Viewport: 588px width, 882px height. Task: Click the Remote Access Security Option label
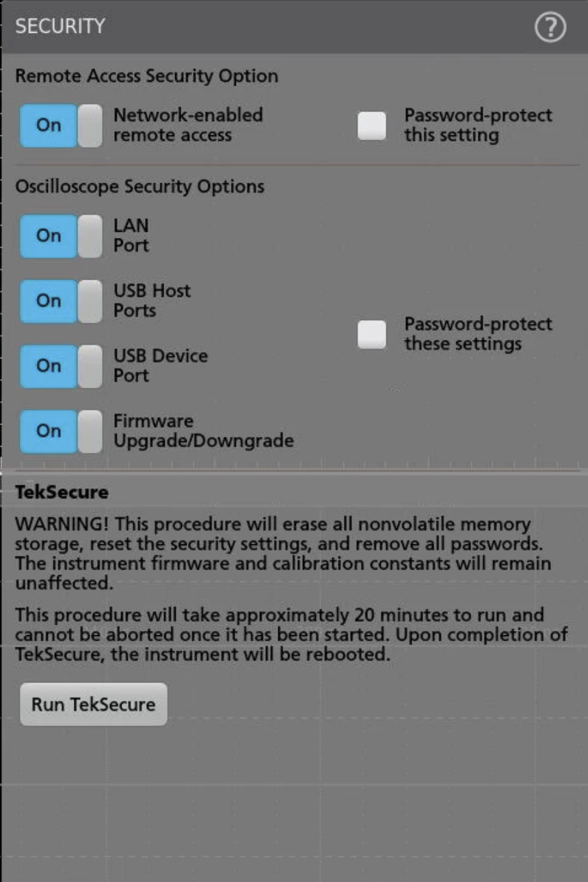point(147,76)
